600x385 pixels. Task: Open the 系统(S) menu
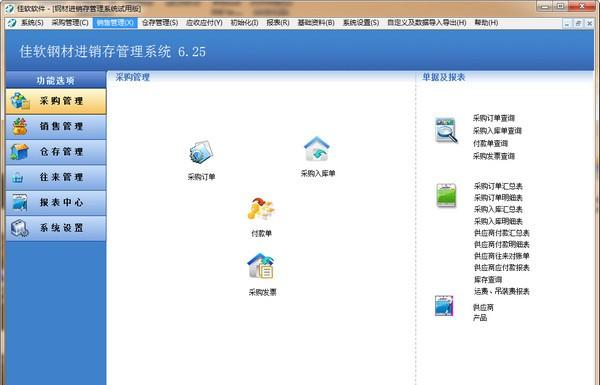click(32, 23)
